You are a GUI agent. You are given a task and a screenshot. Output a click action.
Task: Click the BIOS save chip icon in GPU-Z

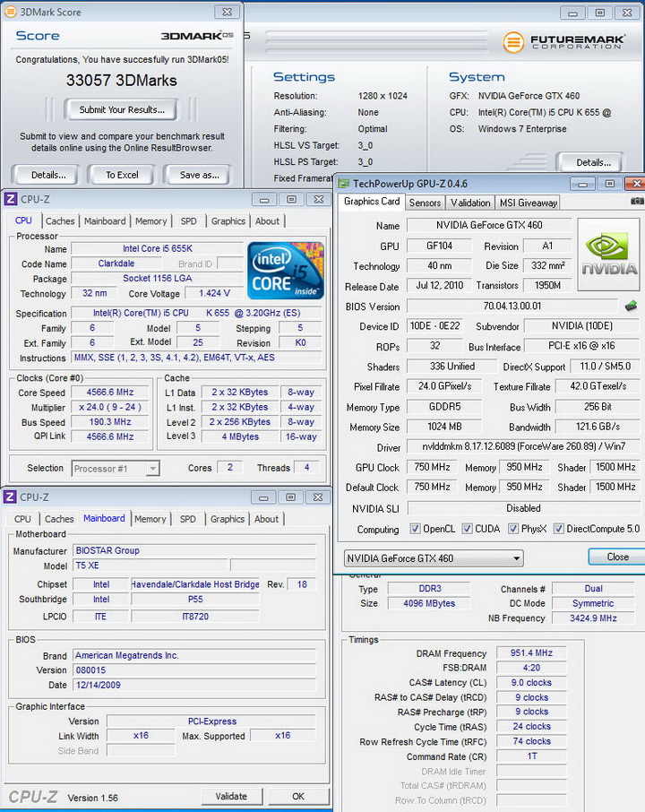[x=631, y=306]
